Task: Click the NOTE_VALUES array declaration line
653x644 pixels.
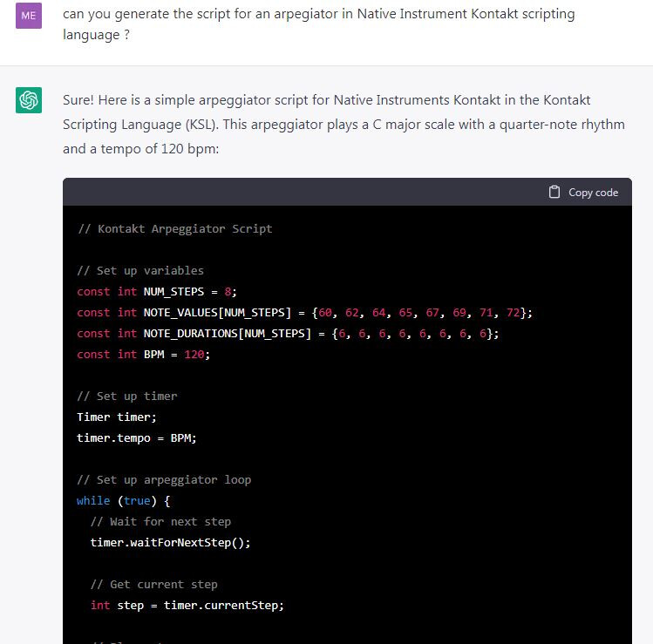Action: [304, 313]
